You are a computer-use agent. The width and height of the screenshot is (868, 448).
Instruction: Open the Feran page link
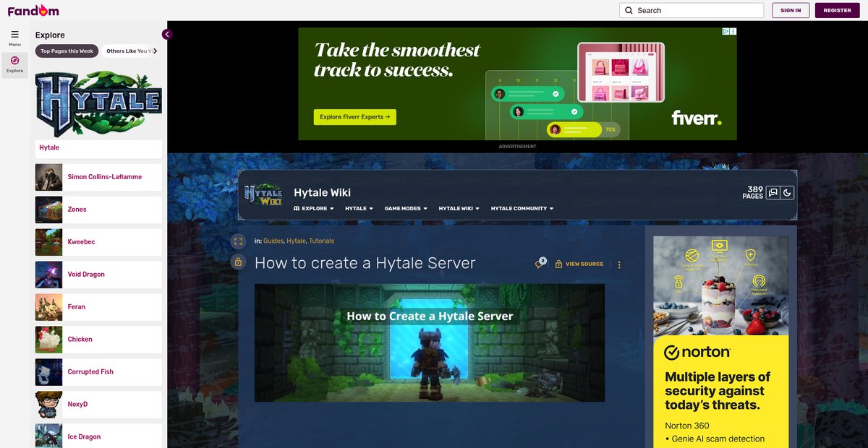76,307
